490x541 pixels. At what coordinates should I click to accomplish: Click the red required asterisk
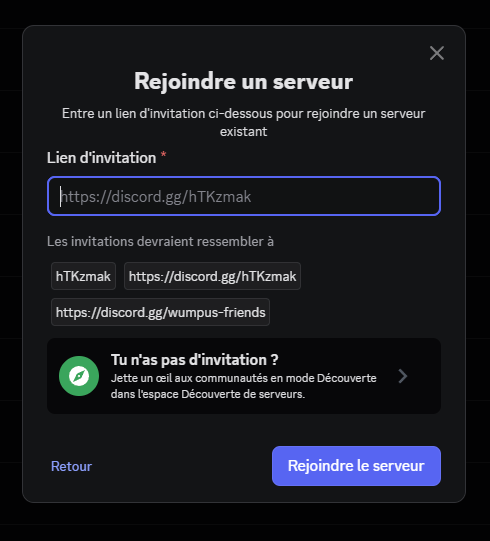pos(164,155)
